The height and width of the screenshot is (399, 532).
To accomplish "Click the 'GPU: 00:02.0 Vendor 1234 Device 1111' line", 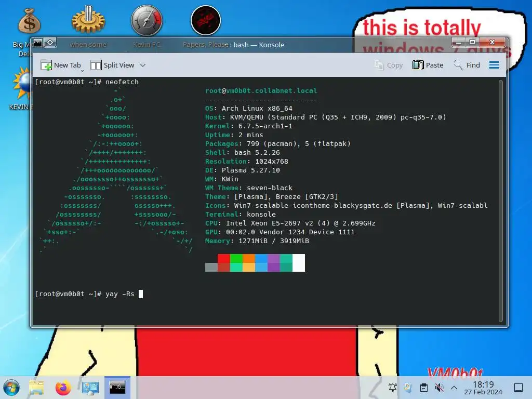I will [x=280, y=232].
